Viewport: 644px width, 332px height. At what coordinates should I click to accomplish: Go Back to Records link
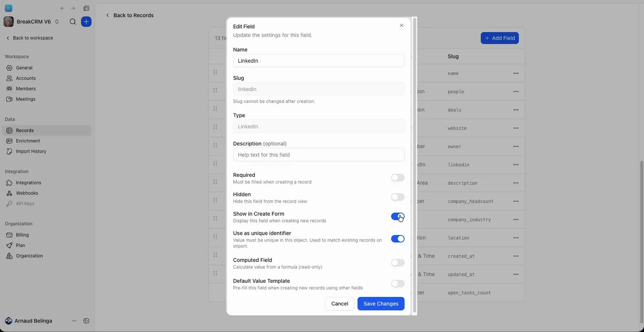130,15
